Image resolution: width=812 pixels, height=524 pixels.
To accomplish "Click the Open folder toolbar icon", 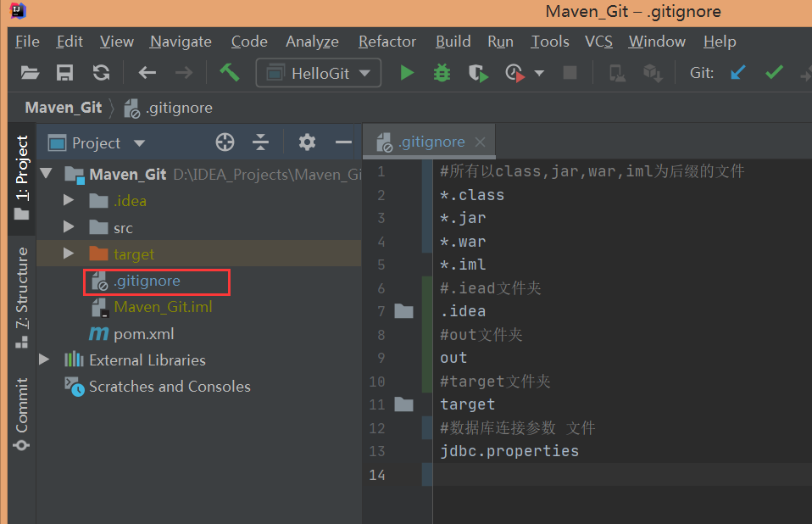I will (x=30, y=73).
